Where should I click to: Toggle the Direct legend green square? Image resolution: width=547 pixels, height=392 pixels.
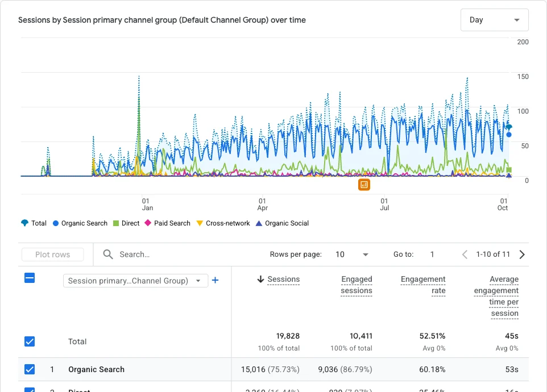(x=116, y=223)
